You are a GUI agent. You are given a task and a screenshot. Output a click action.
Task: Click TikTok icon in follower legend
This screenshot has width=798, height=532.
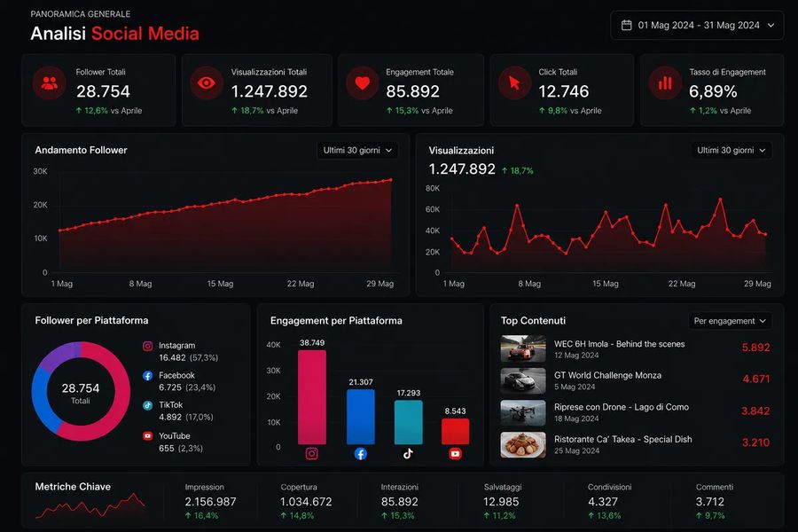click(x=147, y=405)
